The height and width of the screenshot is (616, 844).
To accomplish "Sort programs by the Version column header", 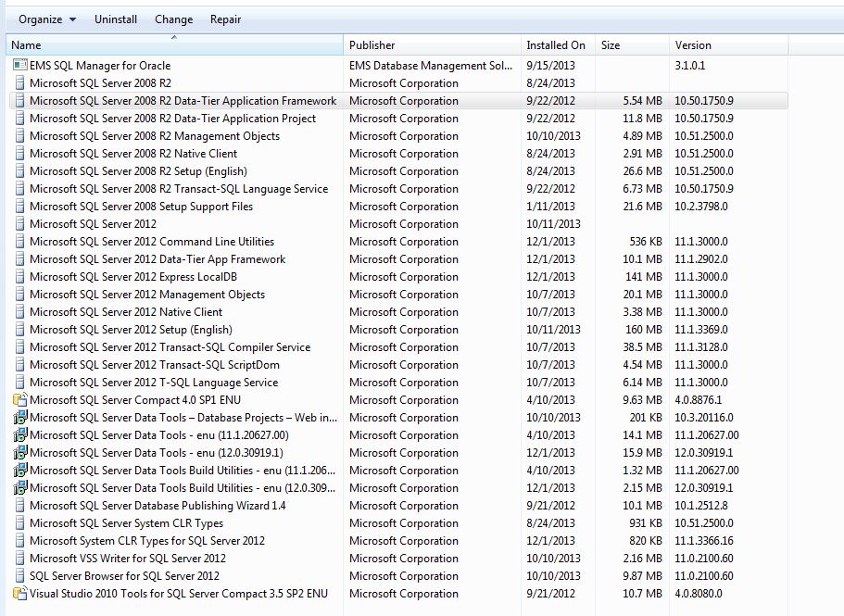I will [x=729, y=45].
